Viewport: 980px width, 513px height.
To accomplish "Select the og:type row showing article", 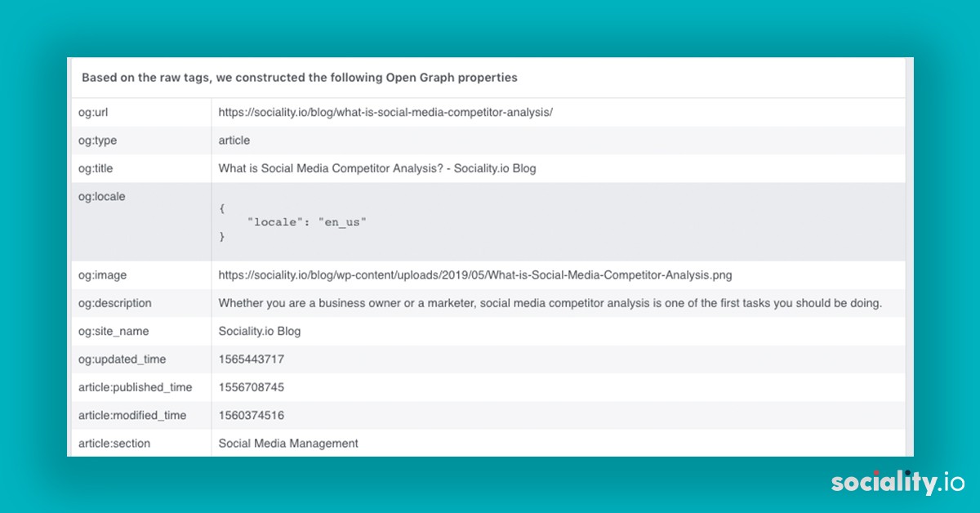I will click(x=234, y=140).
